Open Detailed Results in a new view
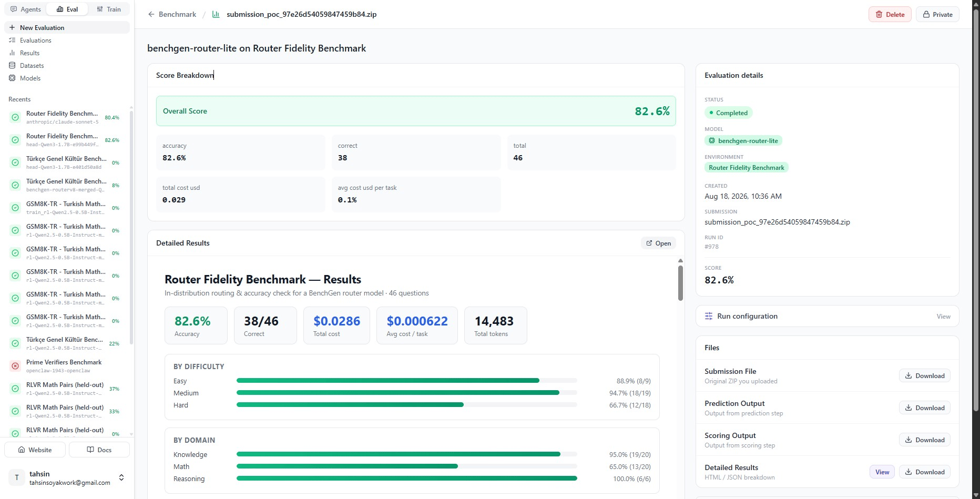 click(658, 243)
